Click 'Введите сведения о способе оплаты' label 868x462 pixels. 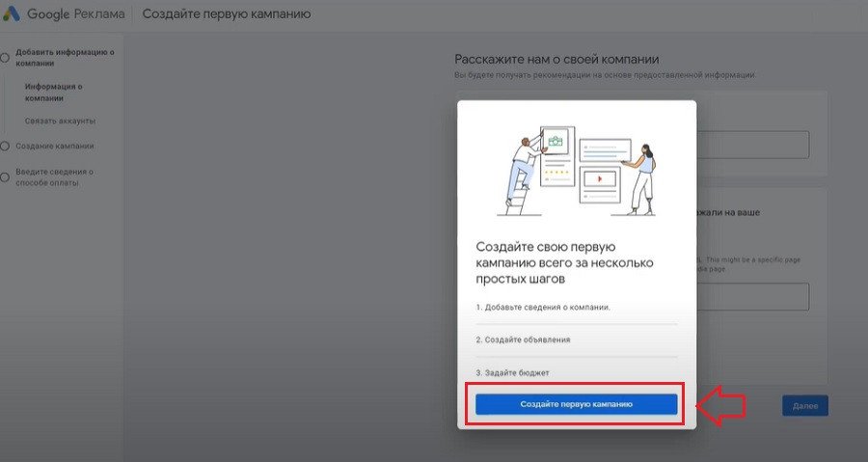coord(54,177)
